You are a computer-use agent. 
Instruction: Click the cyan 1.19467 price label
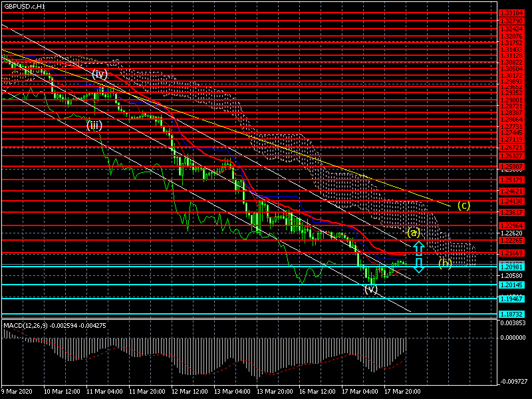pyautogui.click(x=511, y=299)
